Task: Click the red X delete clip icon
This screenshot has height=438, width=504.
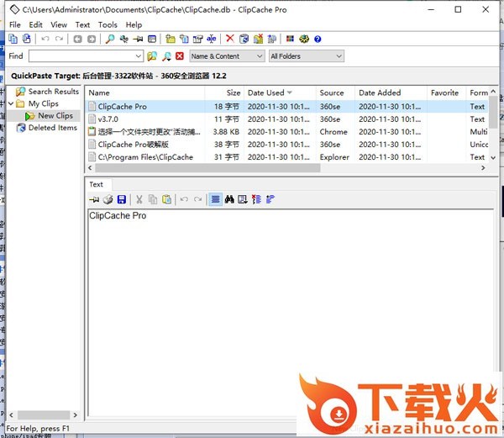Action: [x=230, y=39]
